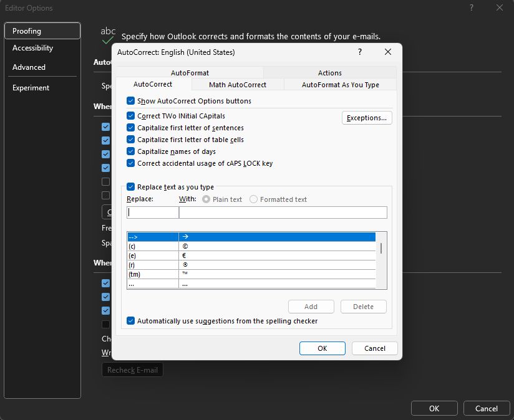This screenshot has height=420, width=514.
Task: Toggle Show AutoCorrect Options buttons checkbox
Action: 130,101
